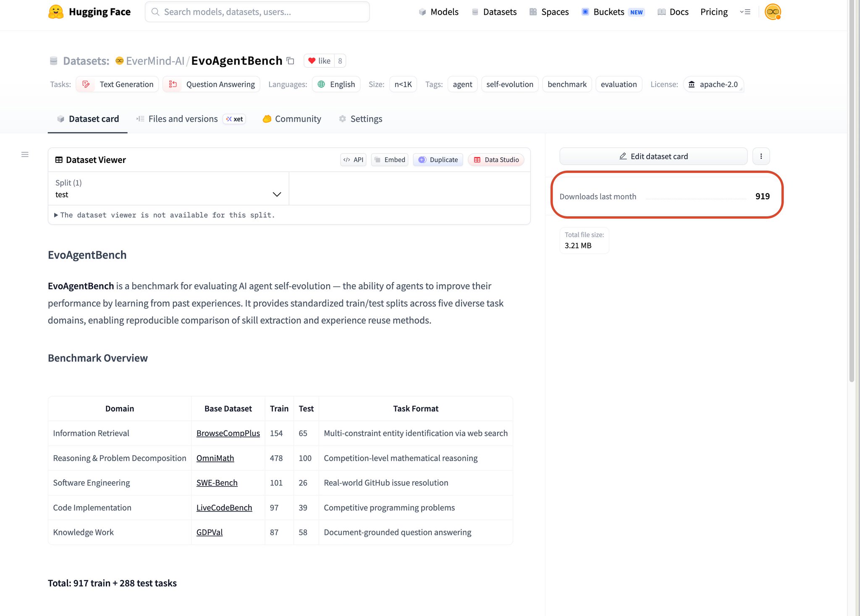Click the EverMind-AI organization link

(155, 61)
